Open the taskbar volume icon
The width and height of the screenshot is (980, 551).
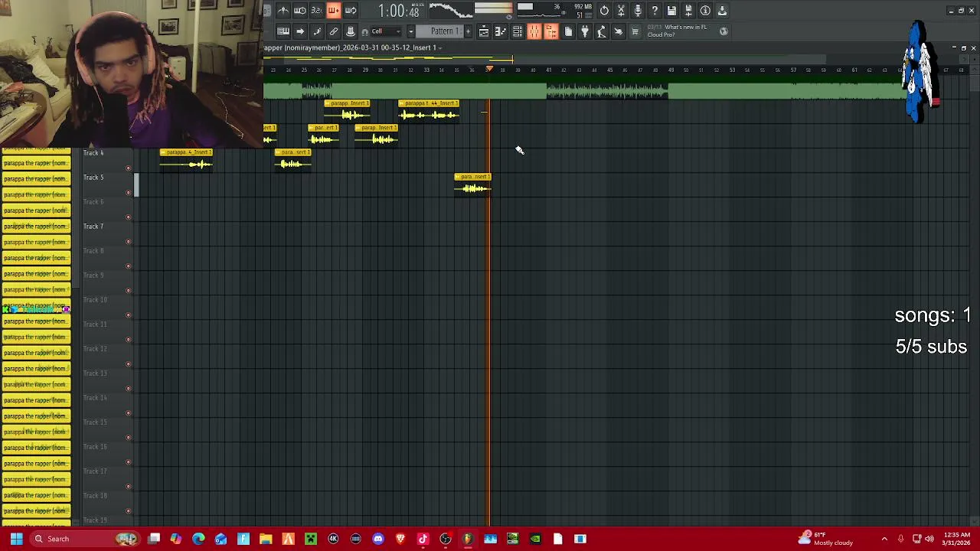coord(929,539)
